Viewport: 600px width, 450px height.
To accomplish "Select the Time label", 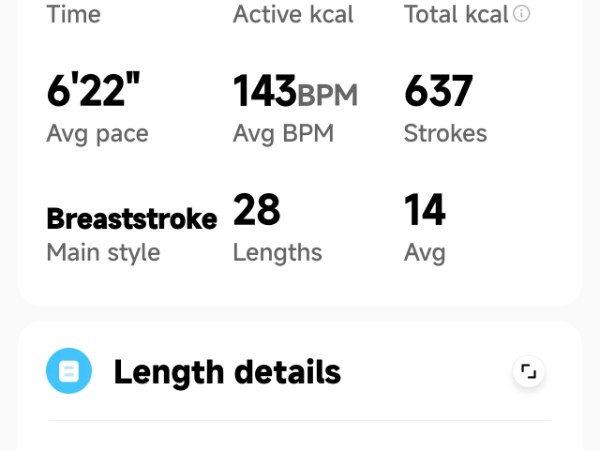I will pos(73,15).
